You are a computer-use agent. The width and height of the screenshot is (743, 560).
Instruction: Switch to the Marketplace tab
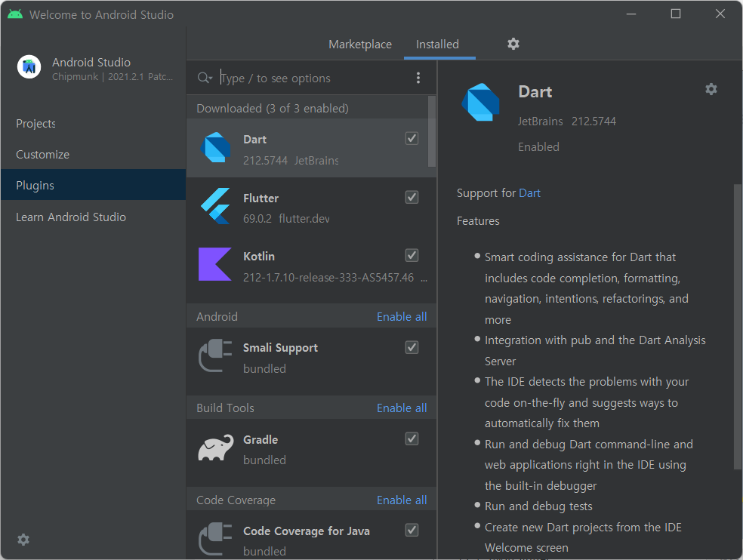[360, 44]
